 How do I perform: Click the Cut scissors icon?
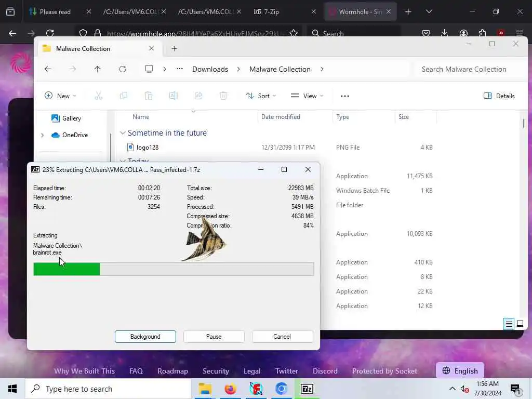coord(98,96)
